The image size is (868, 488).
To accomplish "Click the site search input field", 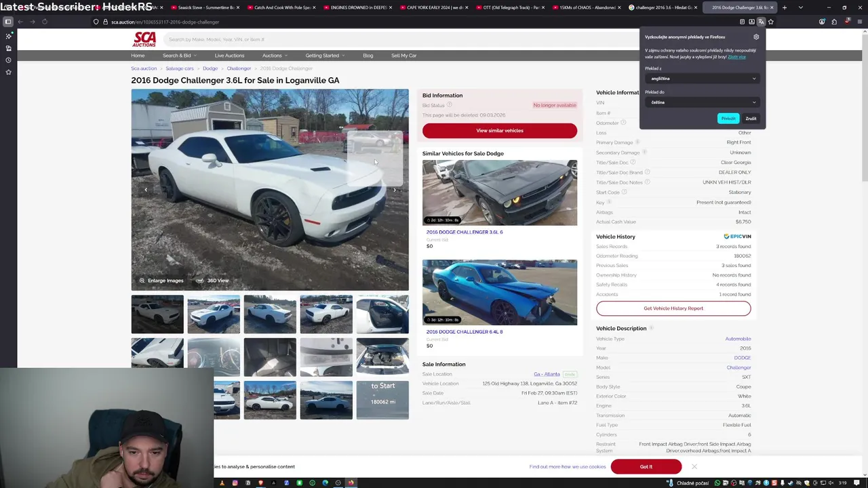I will click(x=400, y=39).
